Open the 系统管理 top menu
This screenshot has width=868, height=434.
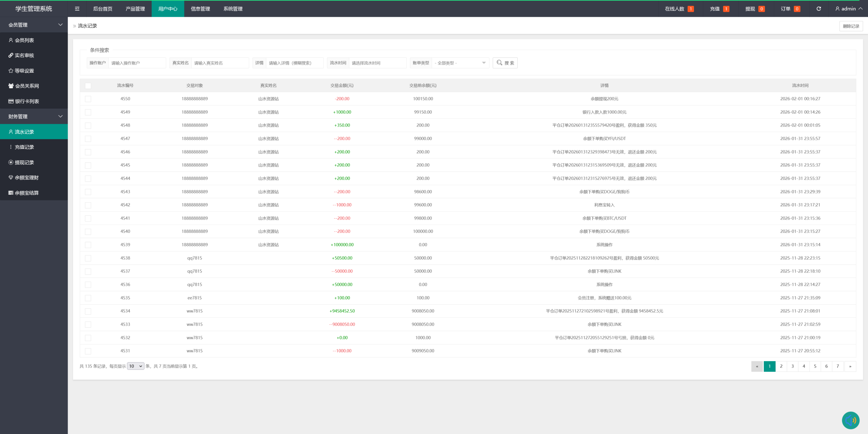(x=233, y=9)
